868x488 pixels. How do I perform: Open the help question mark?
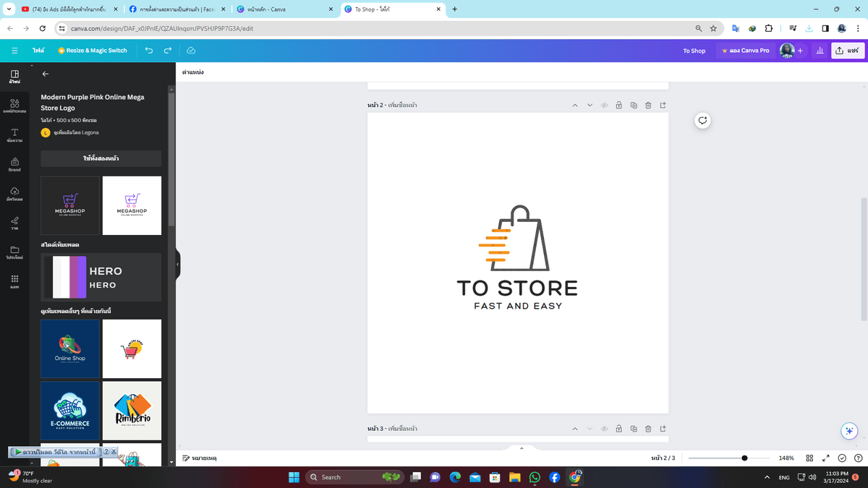[x=859, y=458]
